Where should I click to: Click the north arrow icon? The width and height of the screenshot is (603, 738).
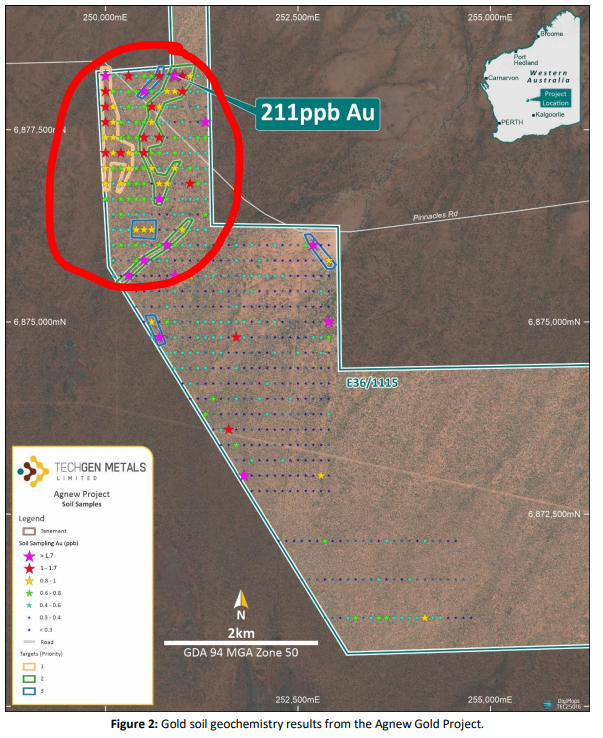[241, 600]
